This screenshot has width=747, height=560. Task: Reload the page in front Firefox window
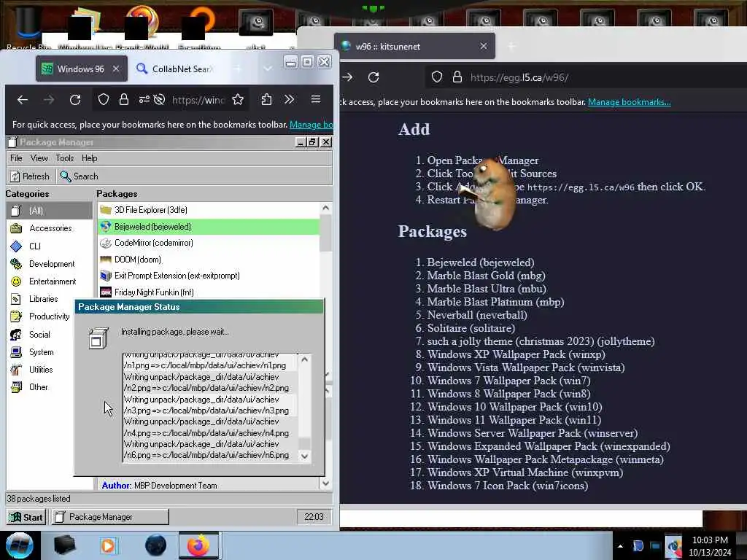coord(75,99)
